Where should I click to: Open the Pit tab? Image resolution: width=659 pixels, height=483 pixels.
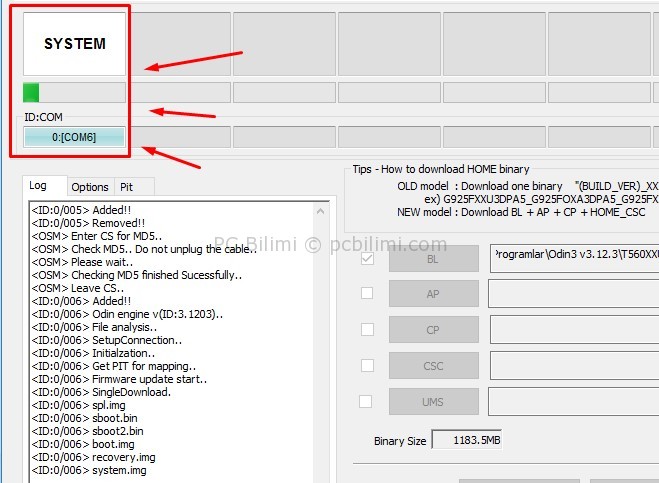[127, 187]
